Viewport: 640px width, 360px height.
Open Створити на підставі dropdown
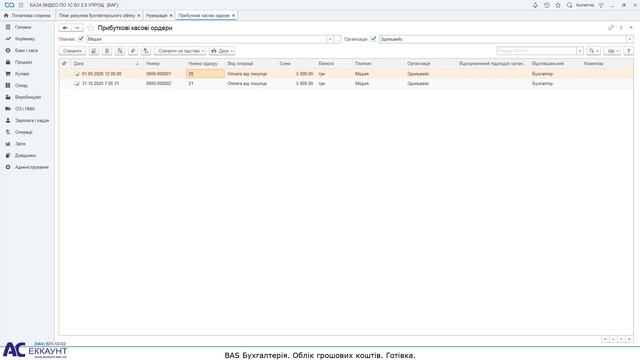pyautogui.click(x=180, y=51)
